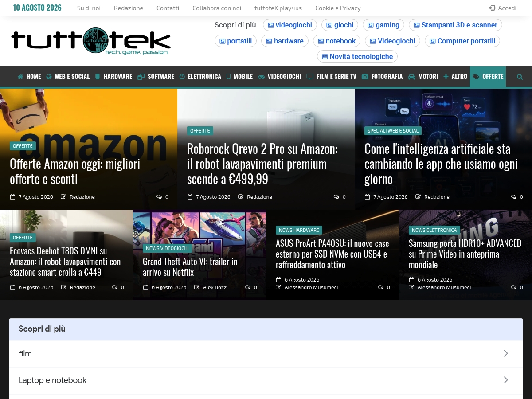Select the gaming topic chip
532x399 pixels.
[383, 25]
